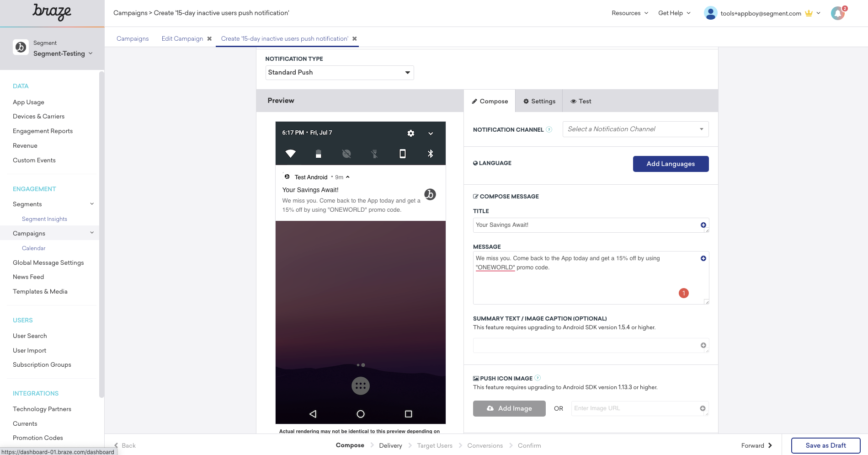Click the error badge on the Message field
The width and height of the screenshot is (868, 455).
point(683,293)
